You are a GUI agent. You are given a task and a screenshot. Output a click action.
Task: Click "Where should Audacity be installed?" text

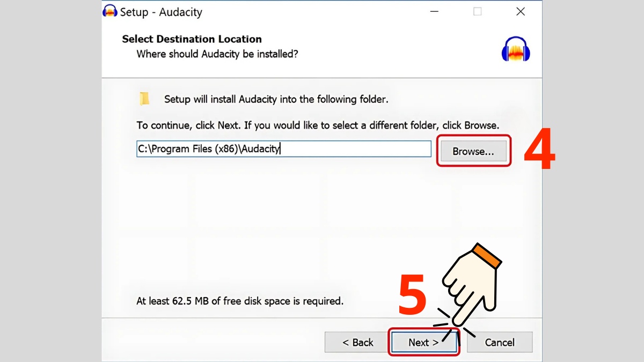pos(217,54)
